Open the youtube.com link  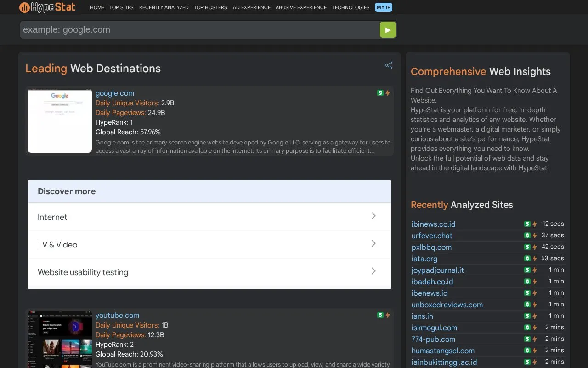click(x=117, y=316)
